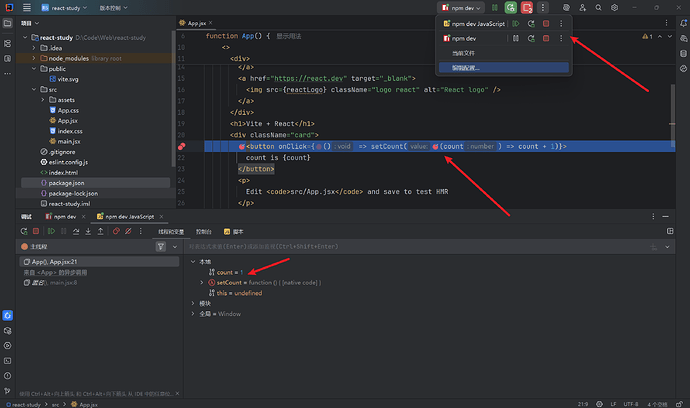Switch to Threads & Variables debug tab
Screen dimensions: 690x408
(171, 232)
